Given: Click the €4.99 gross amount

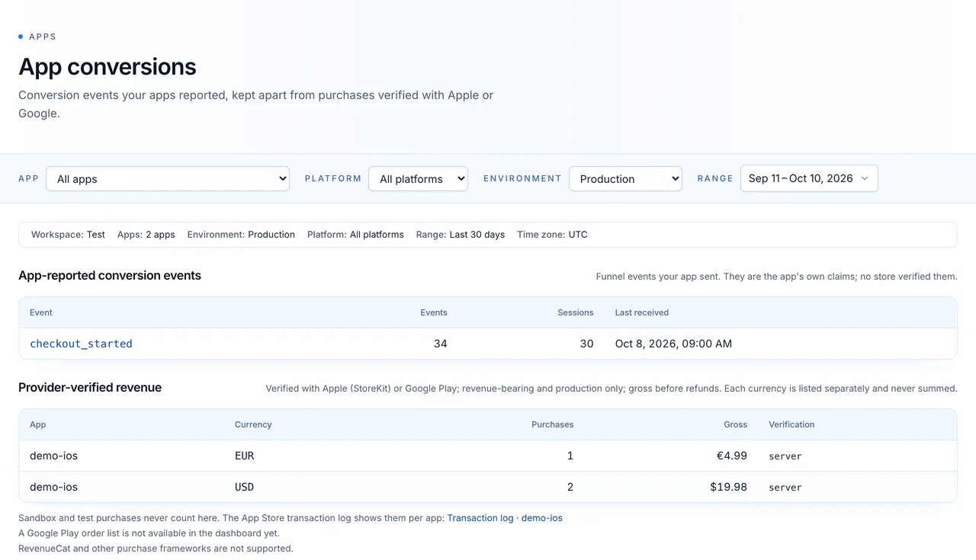Looking at the screenshot, I should 732,456.
